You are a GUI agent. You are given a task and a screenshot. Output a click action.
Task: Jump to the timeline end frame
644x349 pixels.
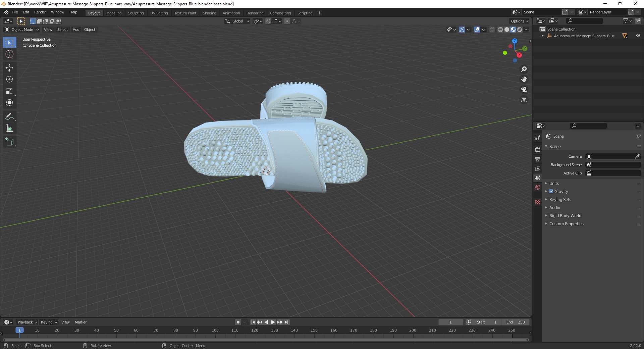(x=287, y=322)
